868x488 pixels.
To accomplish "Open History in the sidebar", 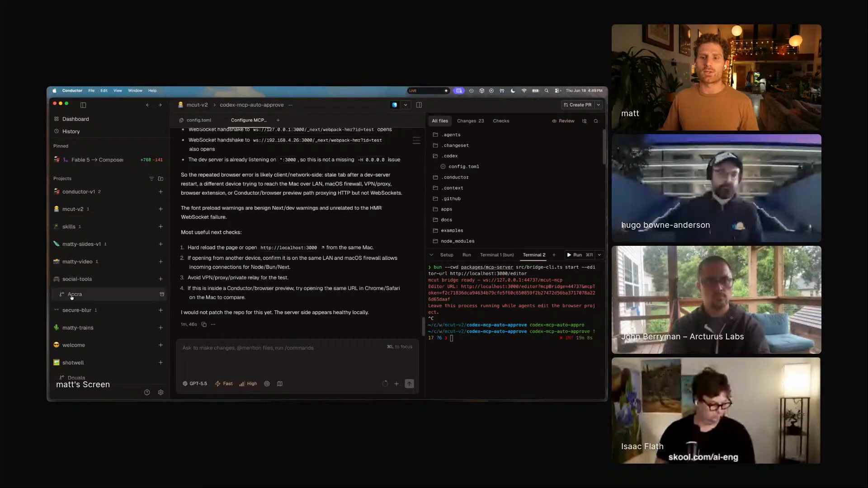I will pos(71,131).
